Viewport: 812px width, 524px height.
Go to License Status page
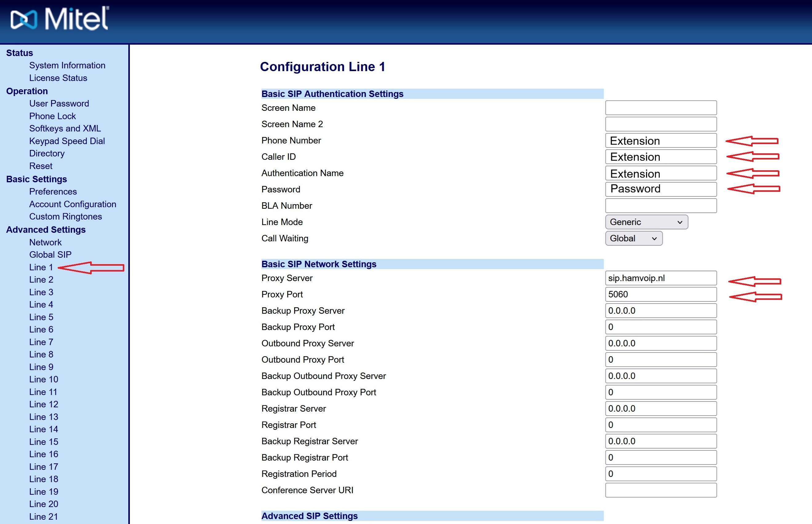point(58,78)
